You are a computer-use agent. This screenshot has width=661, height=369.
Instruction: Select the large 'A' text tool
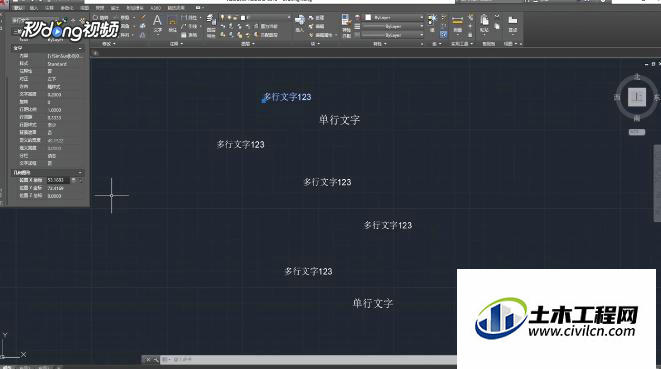pyautogui.click(x=157, y=21)
